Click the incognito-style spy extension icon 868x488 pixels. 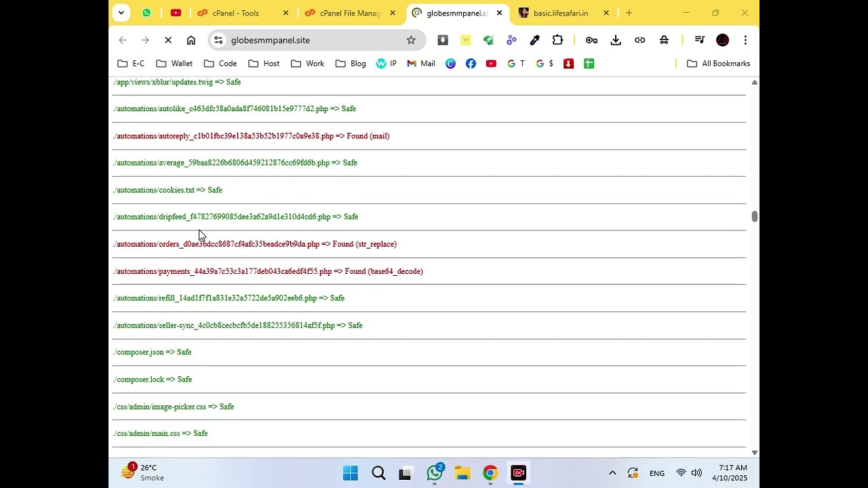pyautogui.click(x=664, y=40)
